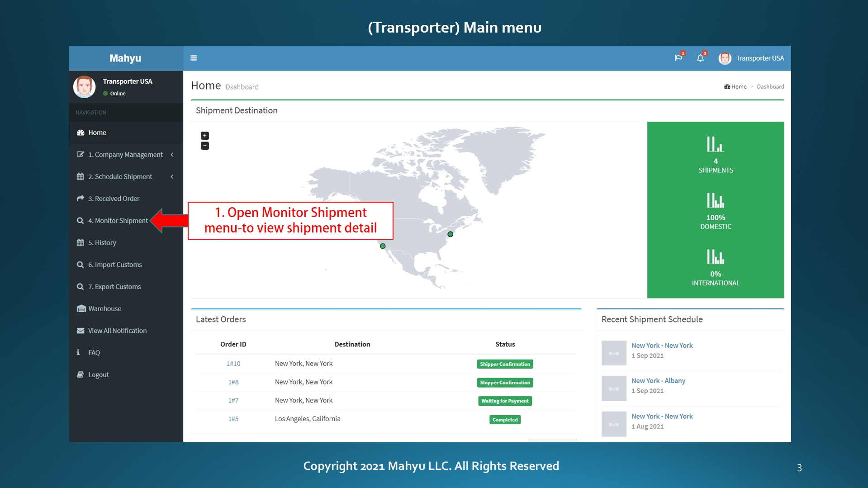Screen dimensions: 868x488
Task: Select the first shipment schedule thumbnail
Action: point(613,353)
